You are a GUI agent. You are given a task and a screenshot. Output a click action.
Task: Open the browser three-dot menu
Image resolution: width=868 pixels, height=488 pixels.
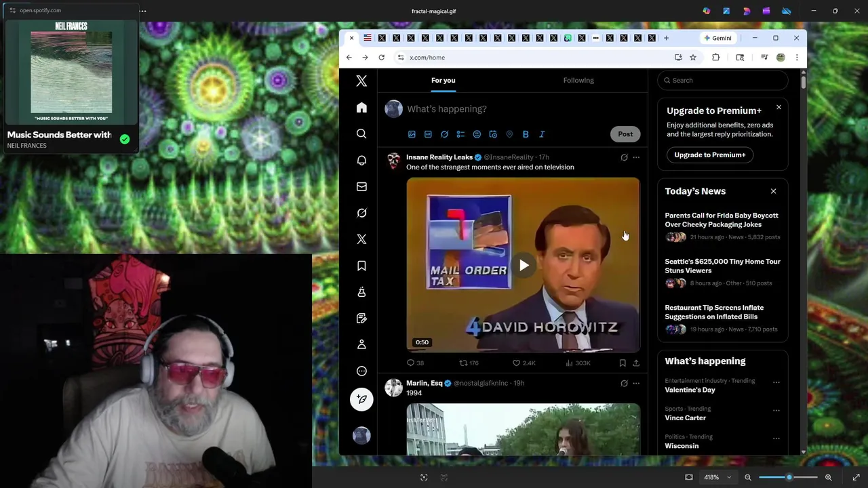pyautogui.click(x=797, y=58)
